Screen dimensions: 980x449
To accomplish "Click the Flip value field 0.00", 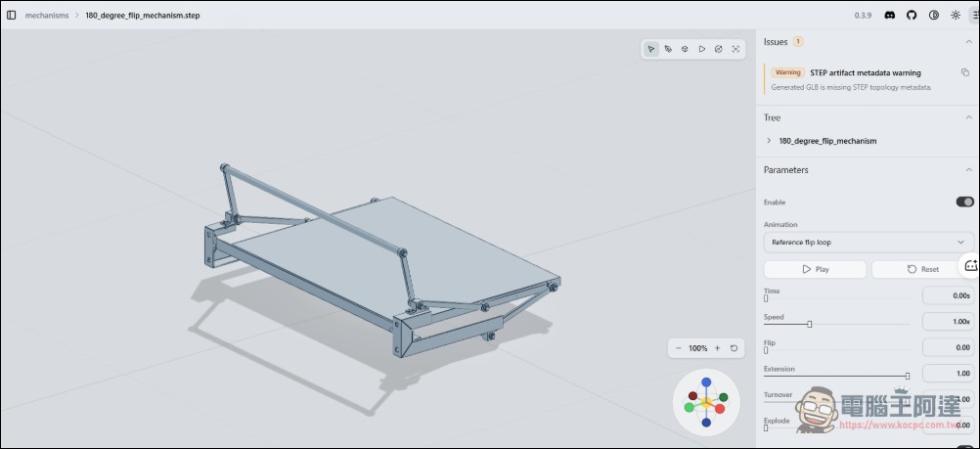I will click(948, 347).
